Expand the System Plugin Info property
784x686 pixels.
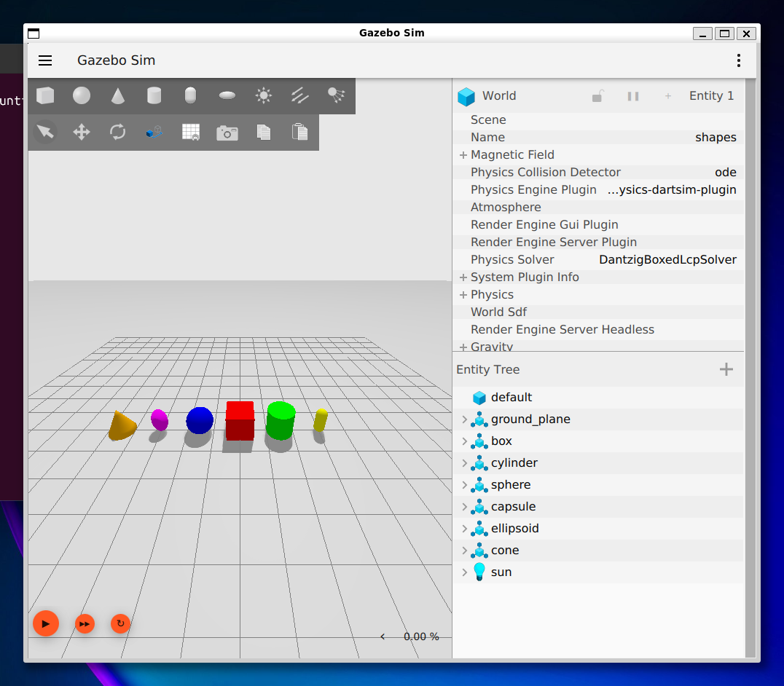tap(463, 277)
